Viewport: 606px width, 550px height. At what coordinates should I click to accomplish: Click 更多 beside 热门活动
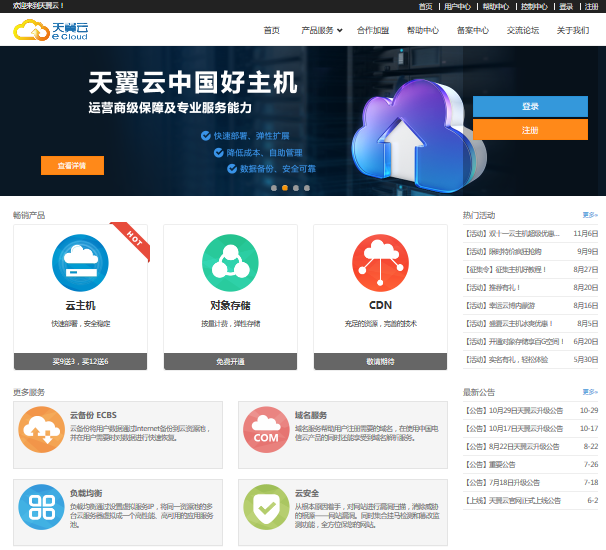pos(590,215)
